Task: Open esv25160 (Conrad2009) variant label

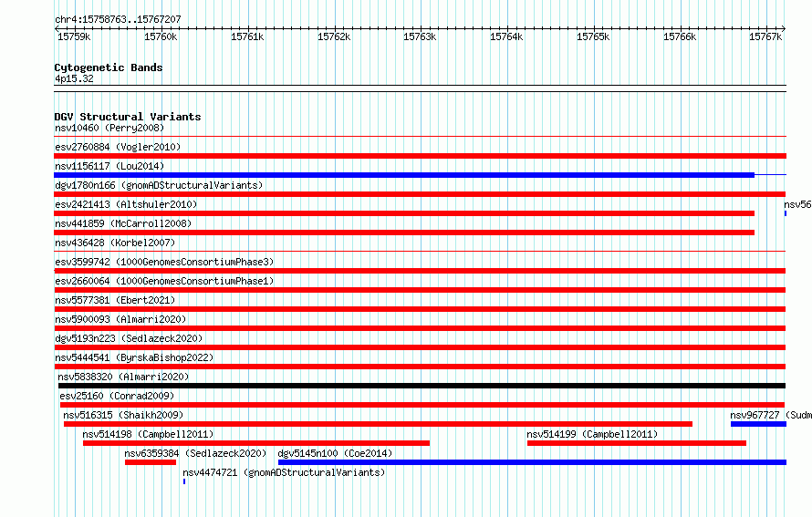Action: [117, 396]
